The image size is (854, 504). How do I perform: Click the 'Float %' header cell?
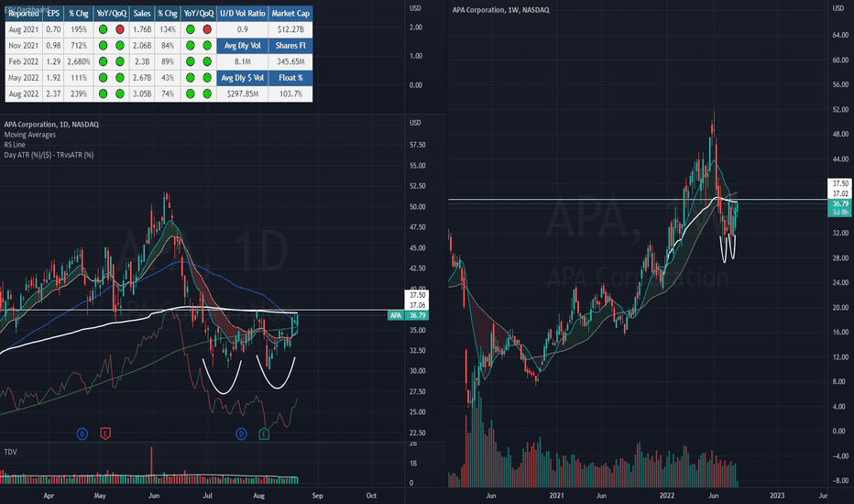tap(290, 78)
